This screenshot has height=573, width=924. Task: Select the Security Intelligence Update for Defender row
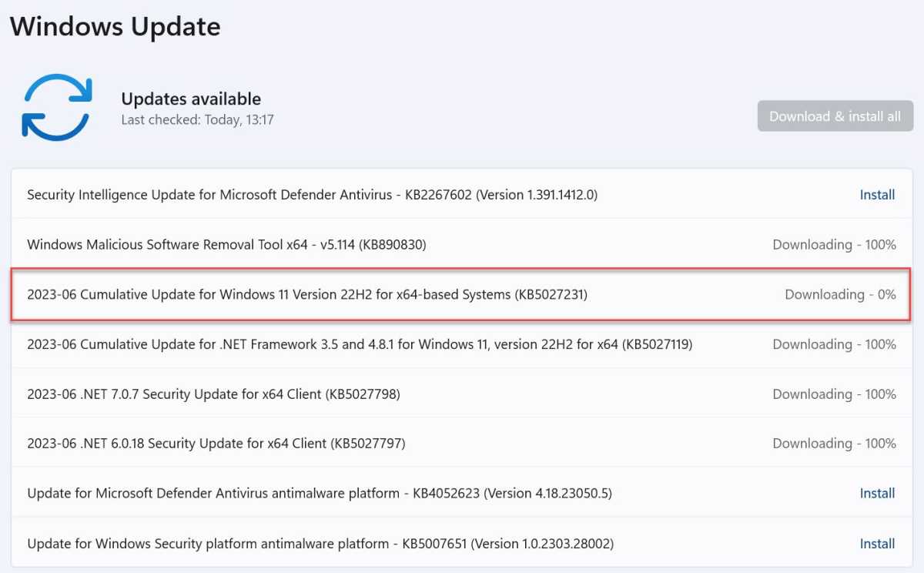click(x=312, y=195)
